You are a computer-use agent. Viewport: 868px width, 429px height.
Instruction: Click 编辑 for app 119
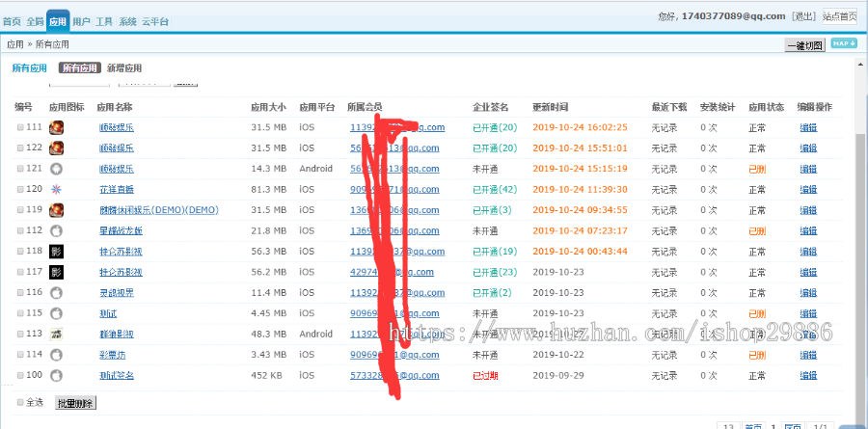(808, 210)
